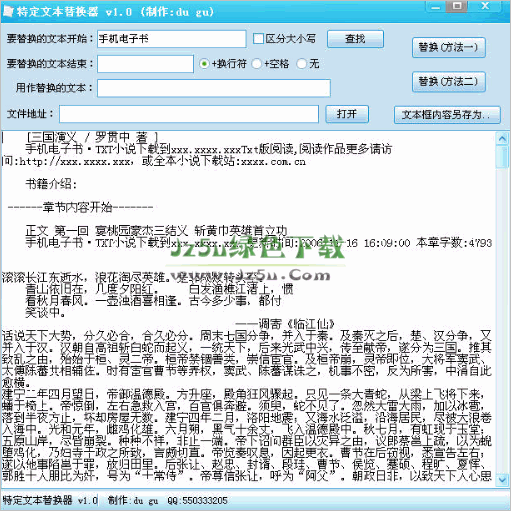Click the scrollbar up arrow

pyautogui.click(x=502, y=138)
